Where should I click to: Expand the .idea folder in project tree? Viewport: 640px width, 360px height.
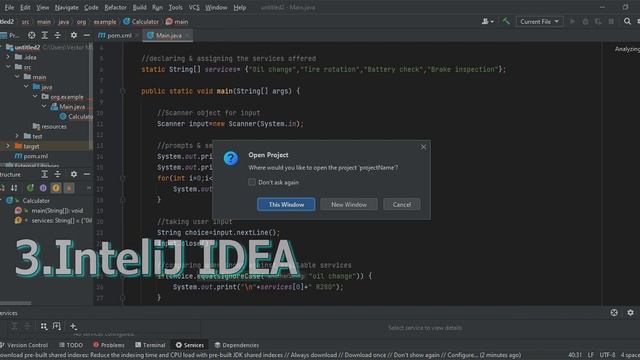point(8,57)
